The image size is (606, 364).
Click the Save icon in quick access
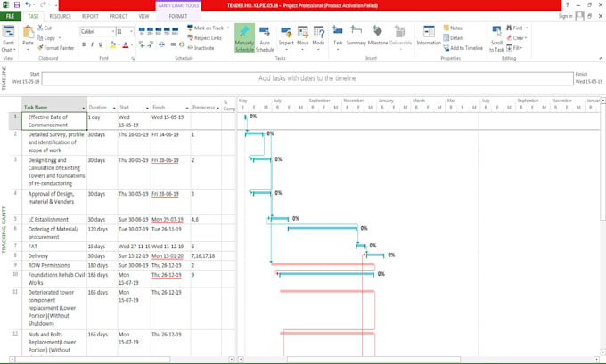point(17,5)
